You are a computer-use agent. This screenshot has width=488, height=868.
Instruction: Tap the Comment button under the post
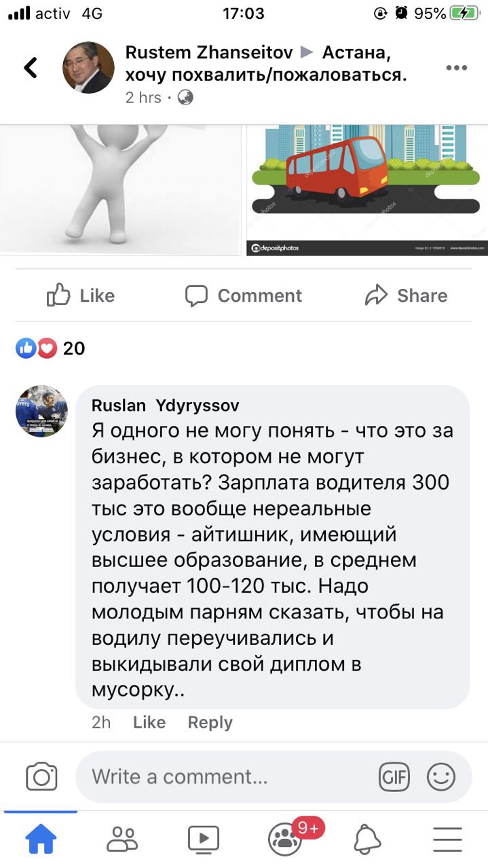[244, 296]
